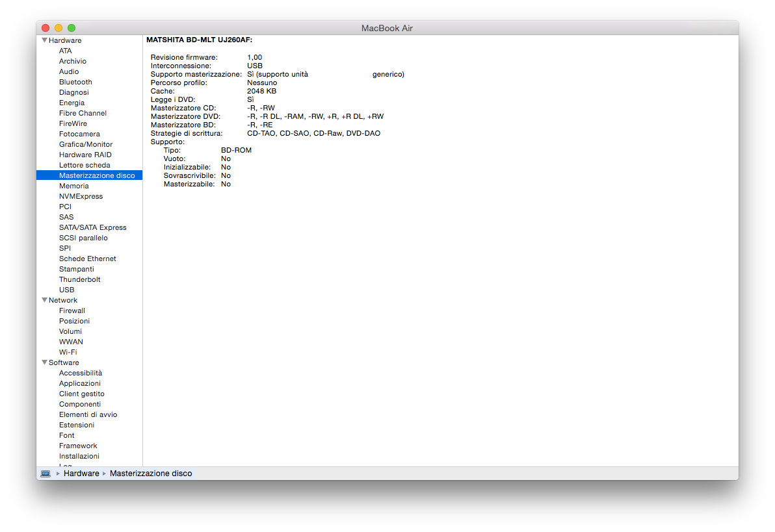This screenshot has width=775, height=532.
Task: Select Accessibilità under Software
Action: point(81,372)
